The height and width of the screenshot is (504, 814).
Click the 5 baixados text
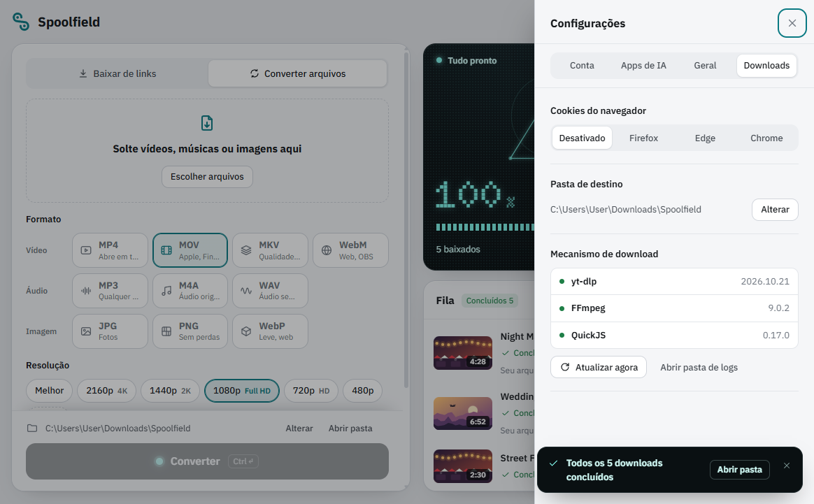[458, 250]
